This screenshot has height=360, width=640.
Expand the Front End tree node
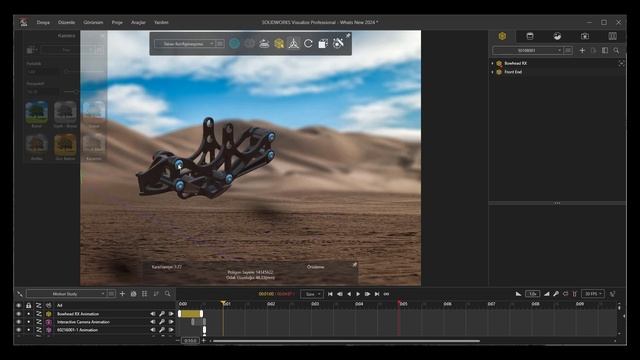(x=493, y=72)
